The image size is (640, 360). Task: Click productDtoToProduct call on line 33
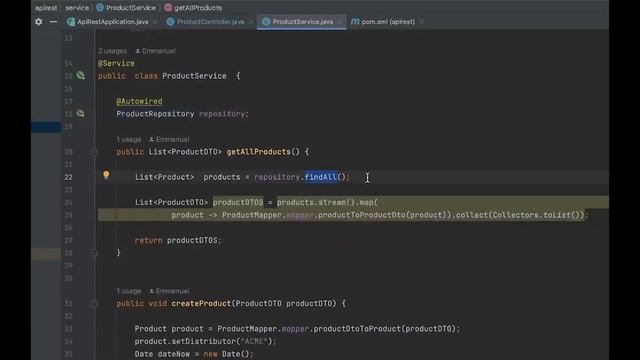tap(357, 329)
